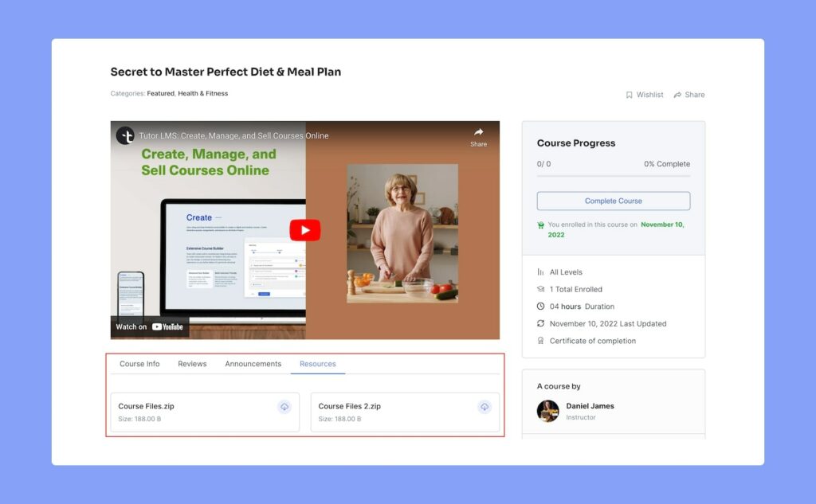Screen dimensions: 816x504
Task: Click Watch on YouTube button
Action: (150, 326)
